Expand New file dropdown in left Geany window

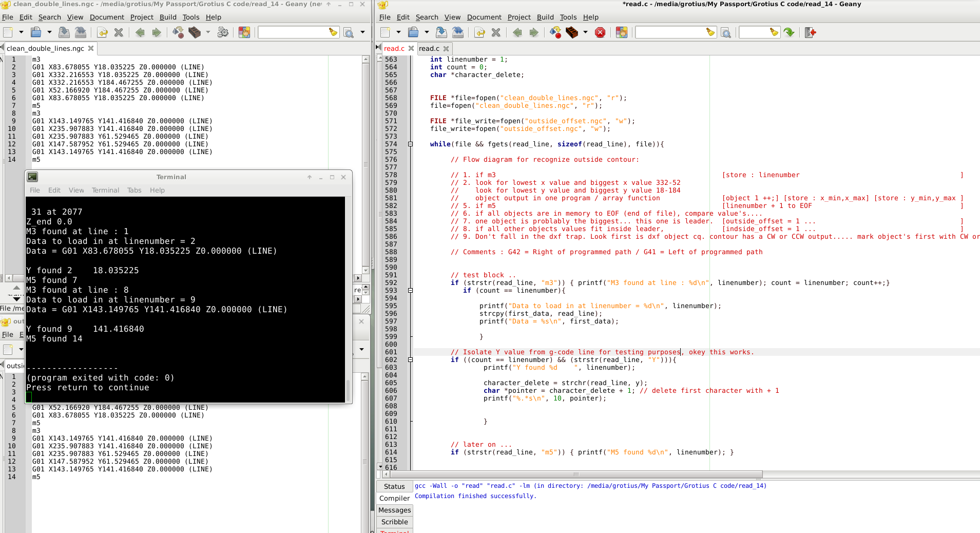coord(21,32)
